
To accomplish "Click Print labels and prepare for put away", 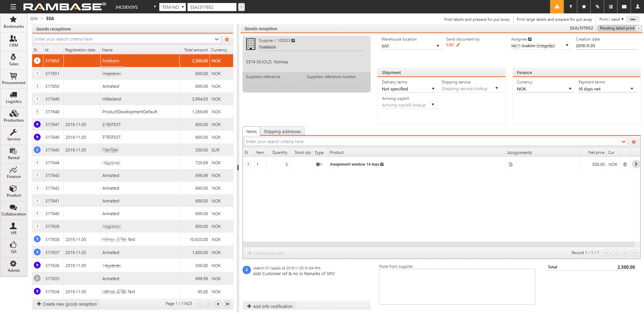I will (x=477, y=19).
